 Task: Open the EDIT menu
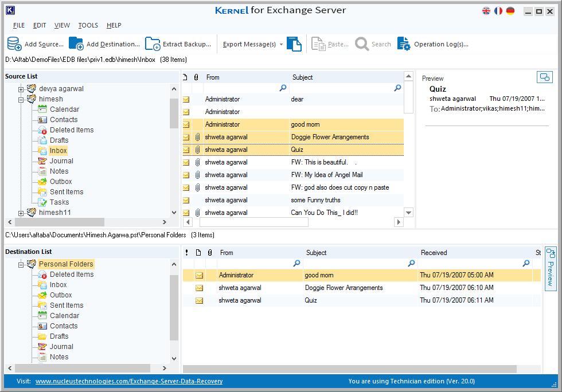40,25
